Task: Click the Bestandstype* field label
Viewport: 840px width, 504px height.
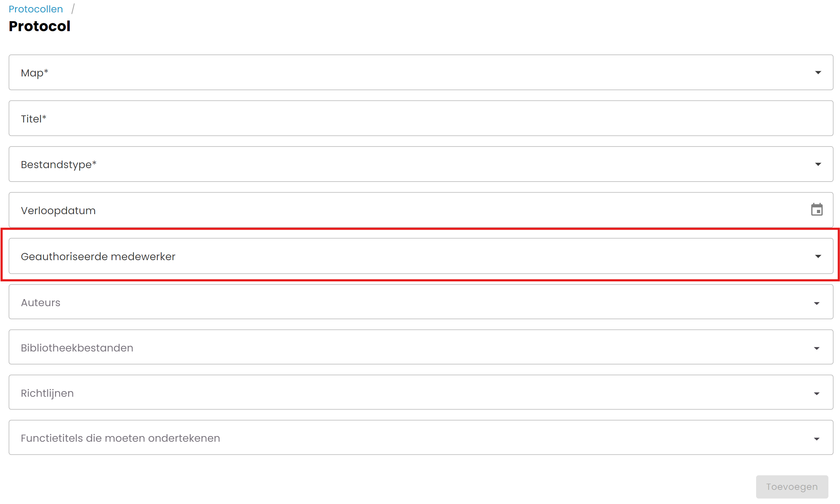Action: 58,165
